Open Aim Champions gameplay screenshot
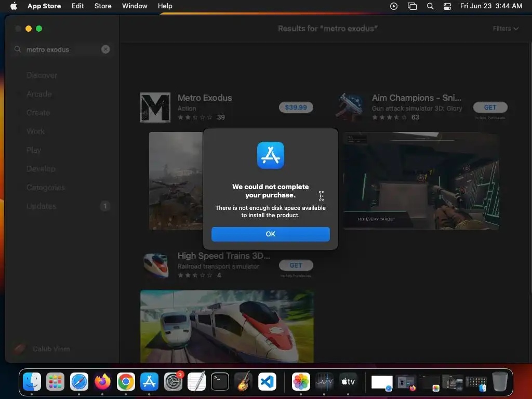Image resolution: width=532 pixels, height=399 pixels. click(x=421, y=181)
